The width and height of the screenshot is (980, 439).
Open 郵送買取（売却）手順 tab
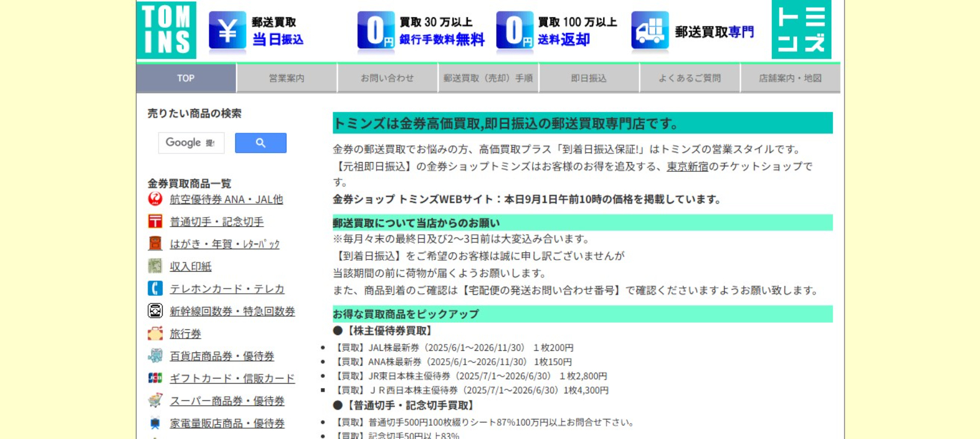pyautogui.click(x=488, y=78)
